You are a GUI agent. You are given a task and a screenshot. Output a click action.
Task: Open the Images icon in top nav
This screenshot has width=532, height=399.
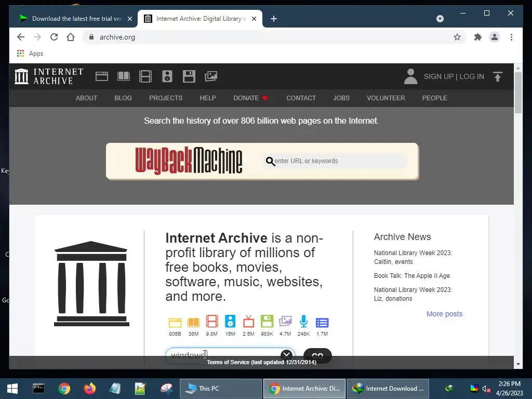(211, 76)
